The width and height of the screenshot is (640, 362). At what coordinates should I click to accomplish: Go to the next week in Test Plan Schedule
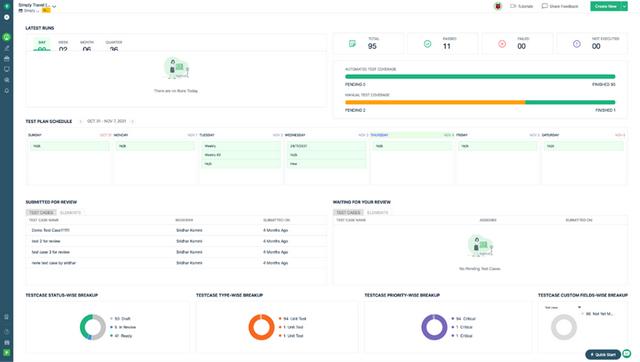[x=132, y=121]
